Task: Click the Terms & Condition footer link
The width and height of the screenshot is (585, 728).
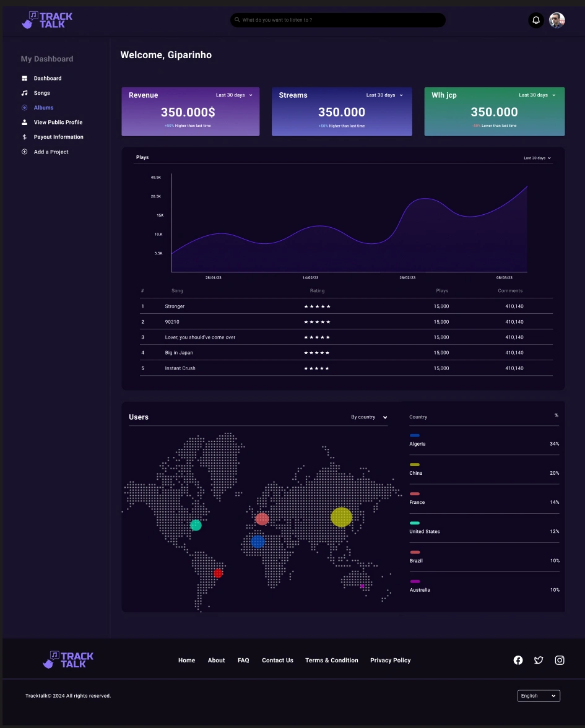Action: pos(331,660)
